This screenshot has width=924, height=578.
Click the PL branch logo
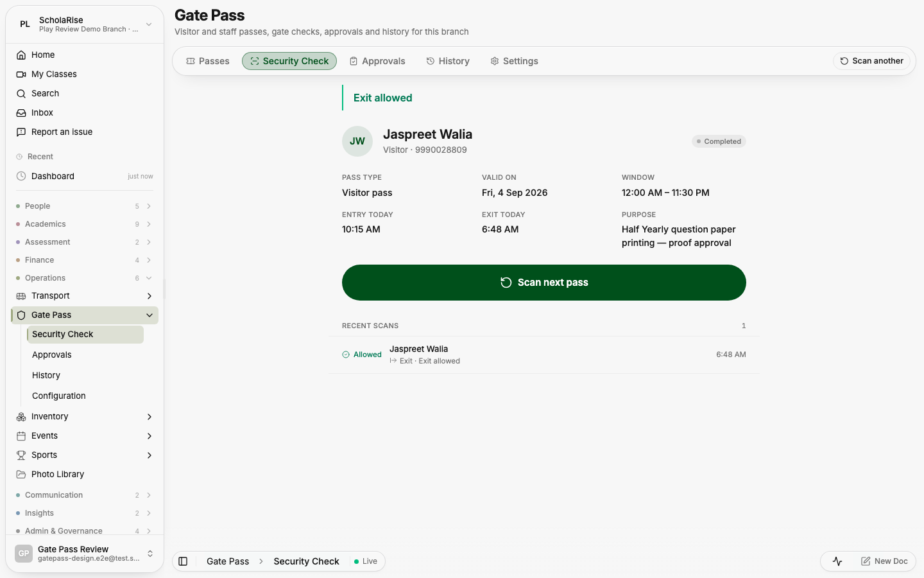[25, 24]
